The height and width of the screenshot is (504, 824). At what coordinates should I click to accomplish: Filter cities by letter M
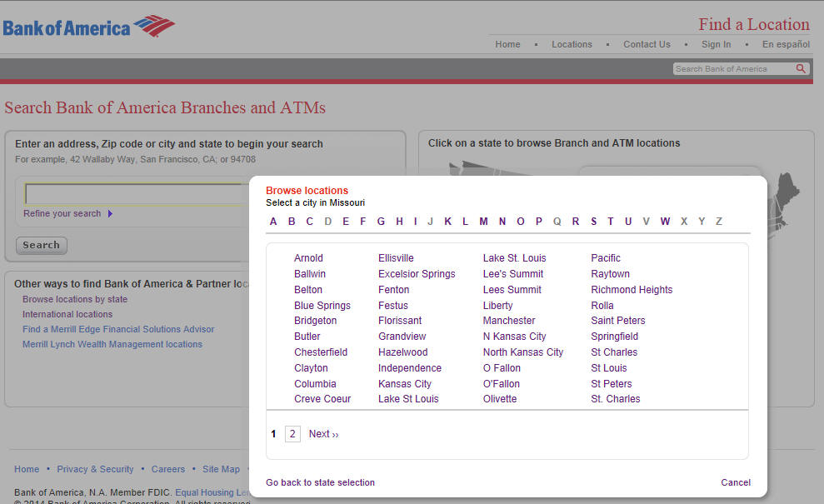[483, 222]
